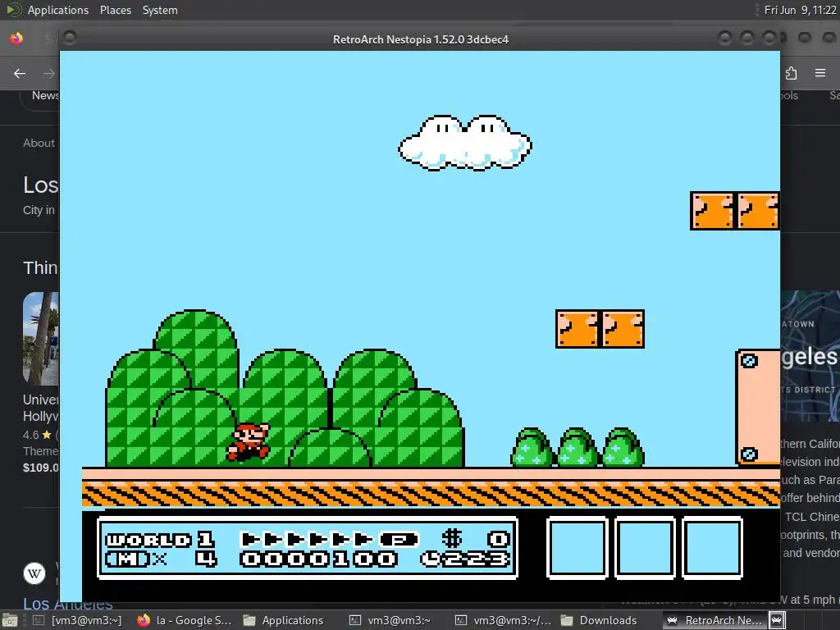Switch to the Downloads folder taskbar entry
Screen dimensions: 840x630
pos(599,620)
